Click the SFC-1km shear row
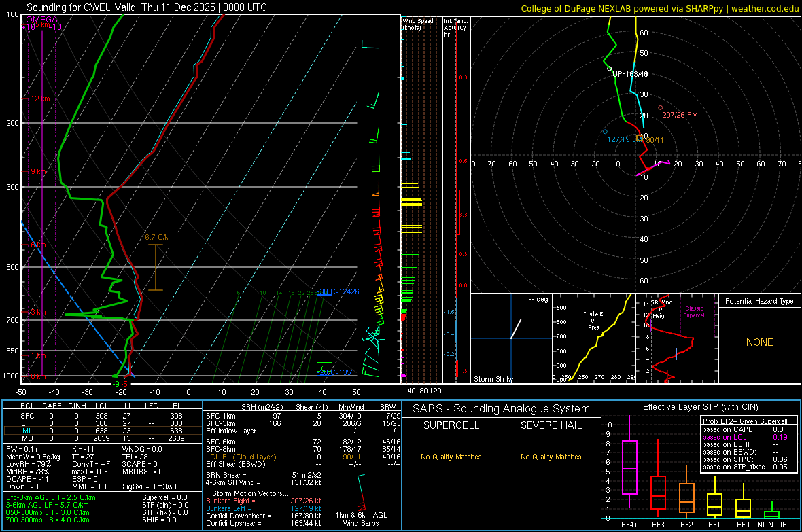802x532 pixels. tap(303, 416)
